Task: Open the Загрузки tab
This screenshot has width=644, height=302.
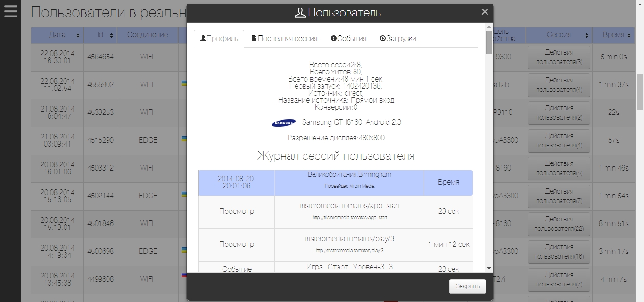Action: [x=397, y=39]
